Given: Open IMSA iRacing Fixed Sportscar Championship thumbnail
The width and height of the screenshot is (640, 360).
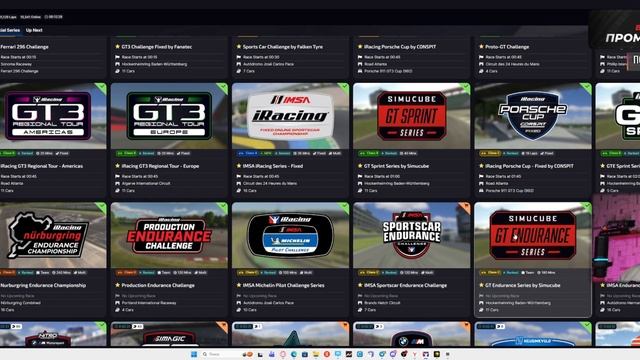Looking at the screenshot, I should (291, 116).
